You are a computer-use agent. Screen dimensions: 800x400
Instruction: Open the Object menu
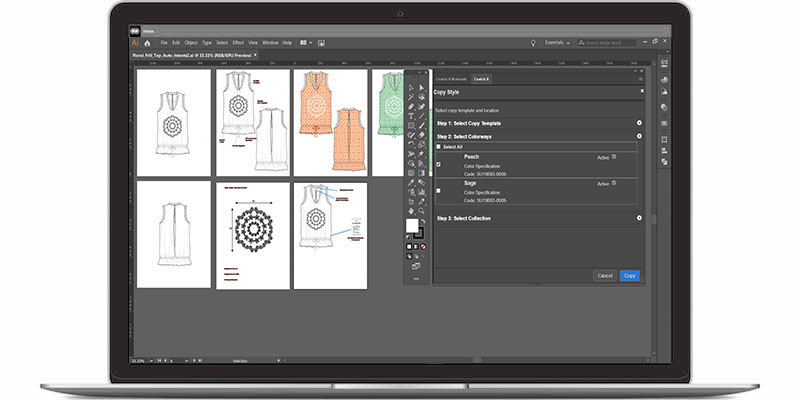click(190, 43)
